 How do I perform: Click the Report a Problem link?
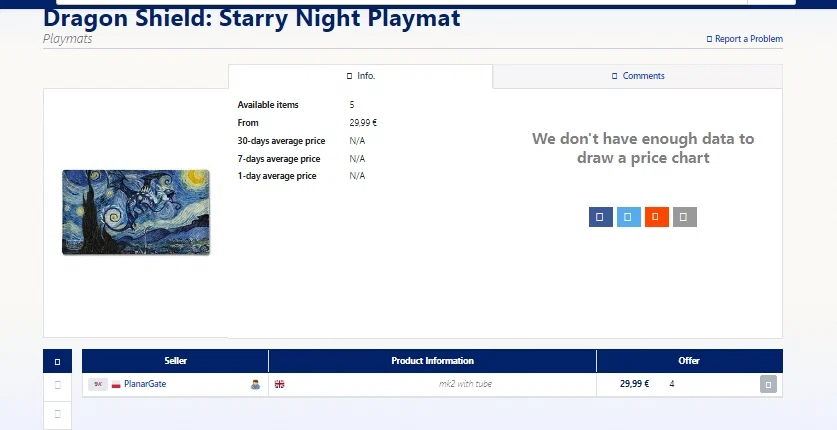pyautogui.click(x=745, y=39)
